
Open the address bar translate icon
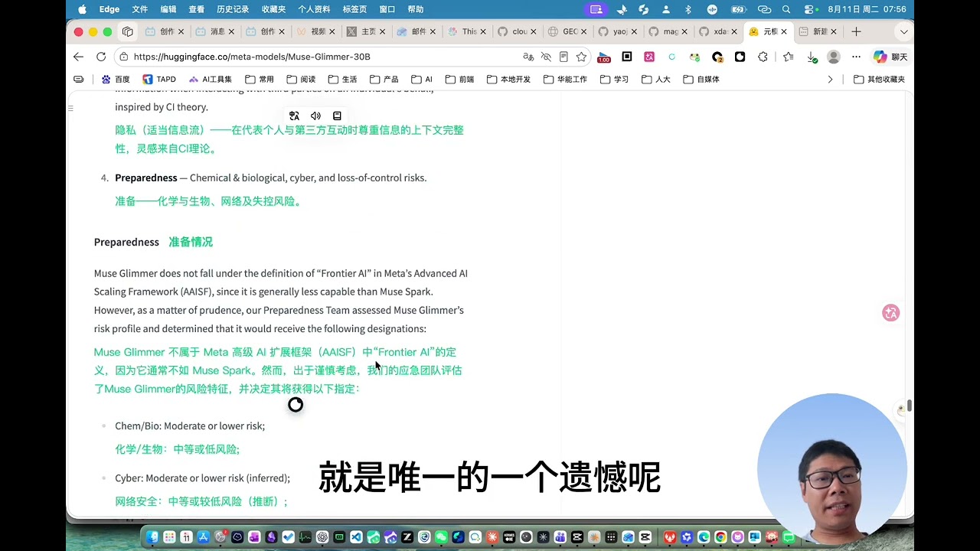pos(528,57)
